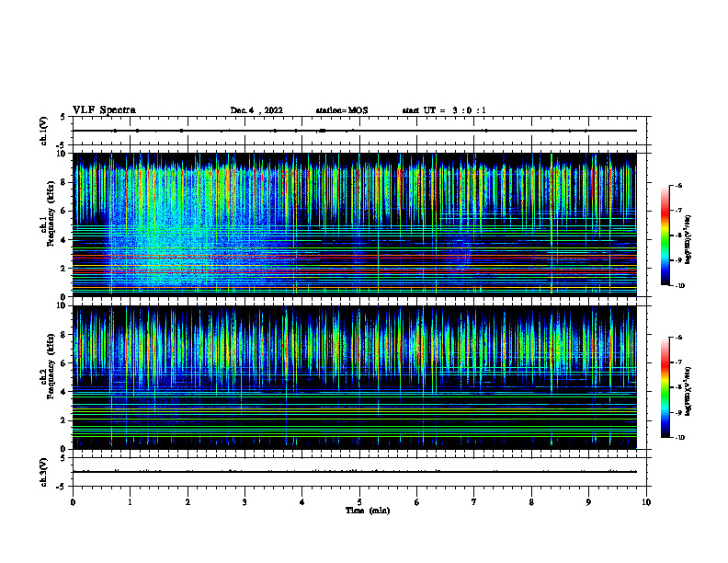
Task: Click ch.2 frequency tick label '4'
Action: [x=64, y=392]
